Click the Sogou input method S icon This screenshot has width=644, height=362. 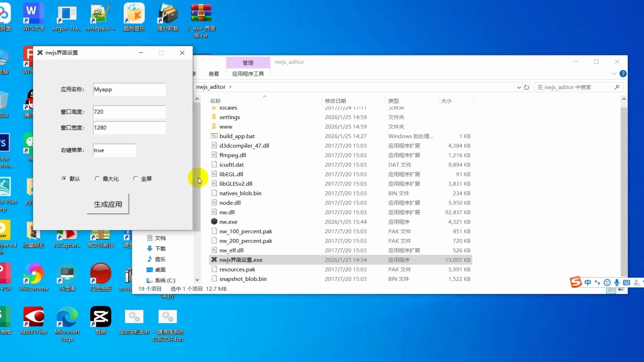(x=576, y=282)
